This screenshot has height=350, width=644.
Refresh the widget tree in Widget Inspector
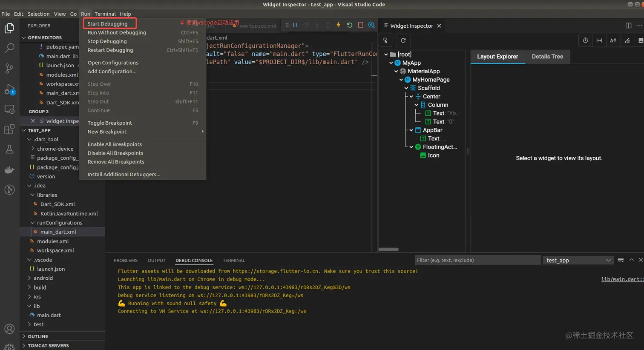click(x=403, y=40)
